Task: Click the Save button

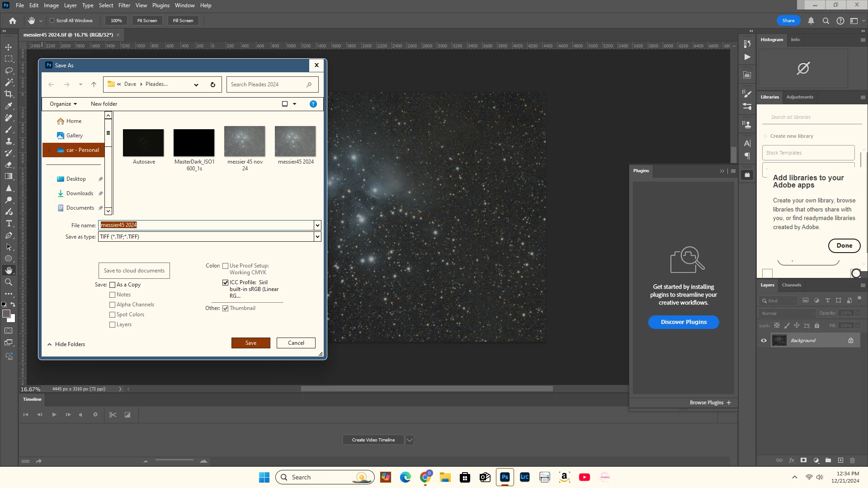Action: coord(250,343)
